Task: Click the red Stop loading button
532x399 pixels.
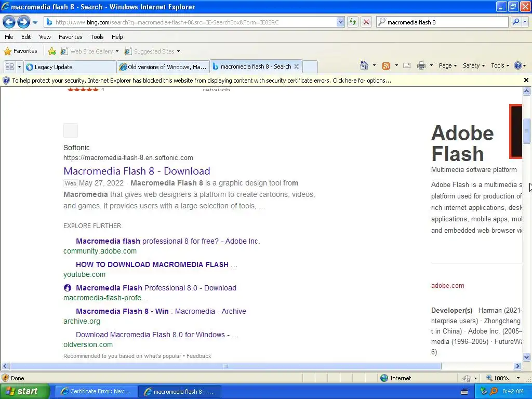Action: [366, 22]
